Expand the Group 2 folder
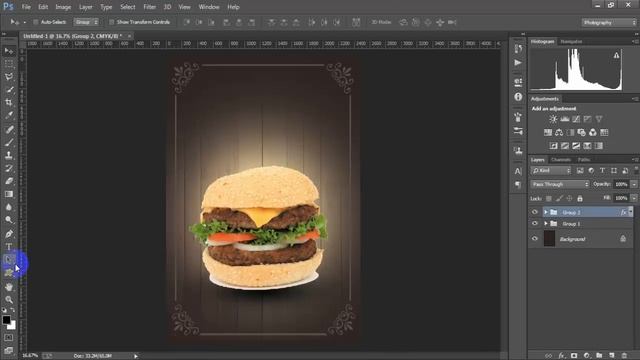The height and width of the screenshot is (360, 640). 546,212
